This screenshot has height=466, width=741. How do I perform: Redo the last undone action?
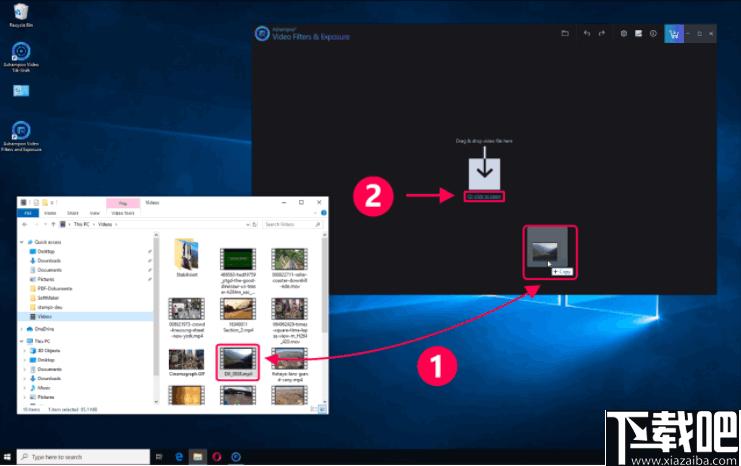[602, 34]
